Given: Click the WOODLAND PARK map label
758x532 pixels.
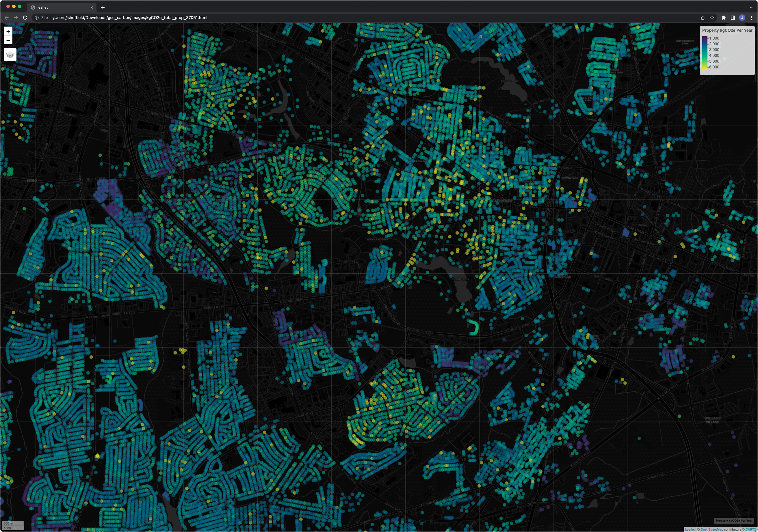Looking at the screenshot, I should (377, 239).
